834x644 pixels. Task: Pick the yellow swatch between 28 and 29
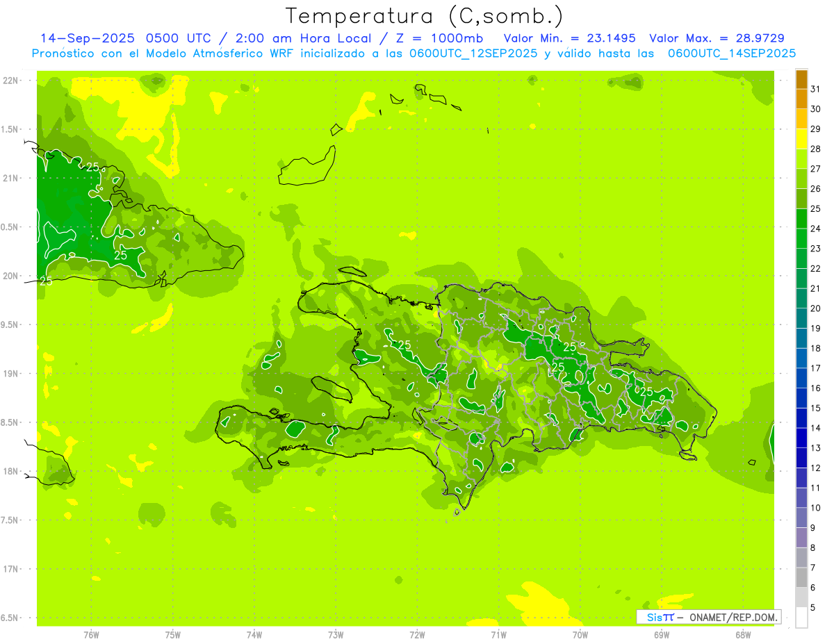801,139
